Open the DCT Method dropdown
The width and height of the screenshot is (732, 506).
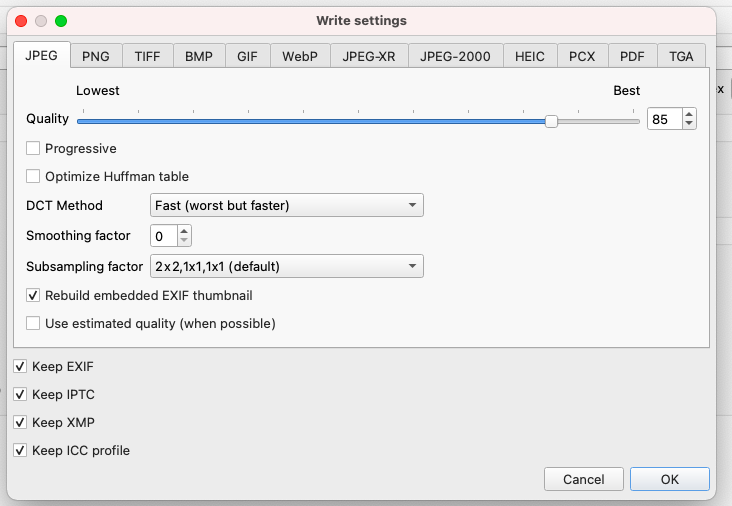click(x=287, y=206)
